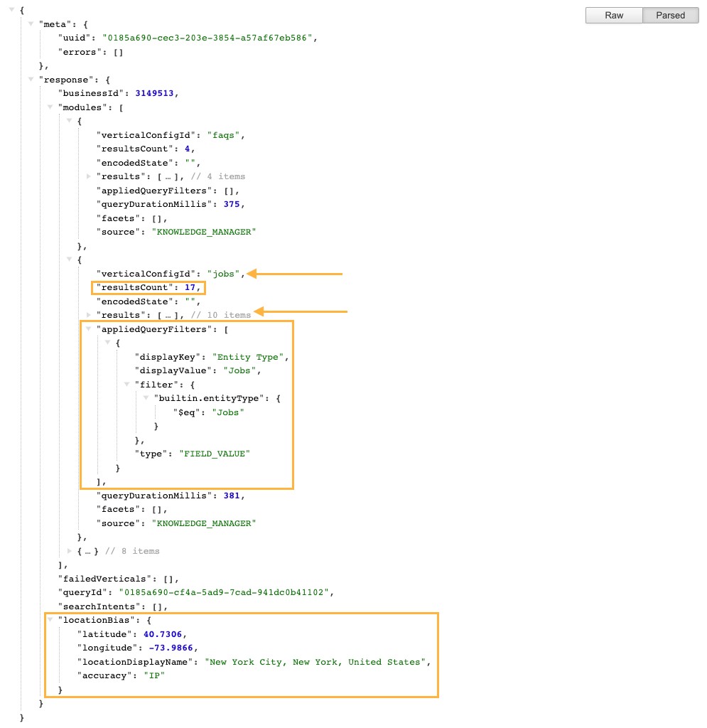This screenshot has height=728, width=707.
Task: Collapse the "locationBias" object
Action: click(x=50, y=619)
